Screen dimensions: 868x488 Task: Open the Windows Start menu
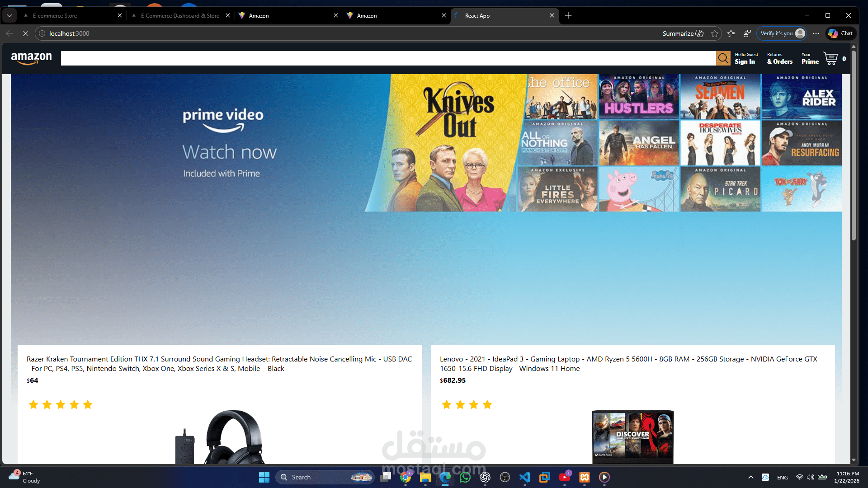(x=264, y=477)
